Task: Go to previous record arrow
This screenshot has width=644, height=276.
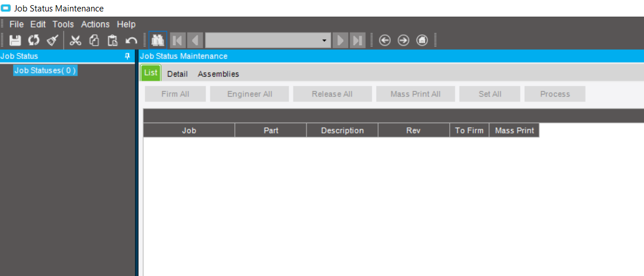Action: pyautogui.click(x=195, y=40)
